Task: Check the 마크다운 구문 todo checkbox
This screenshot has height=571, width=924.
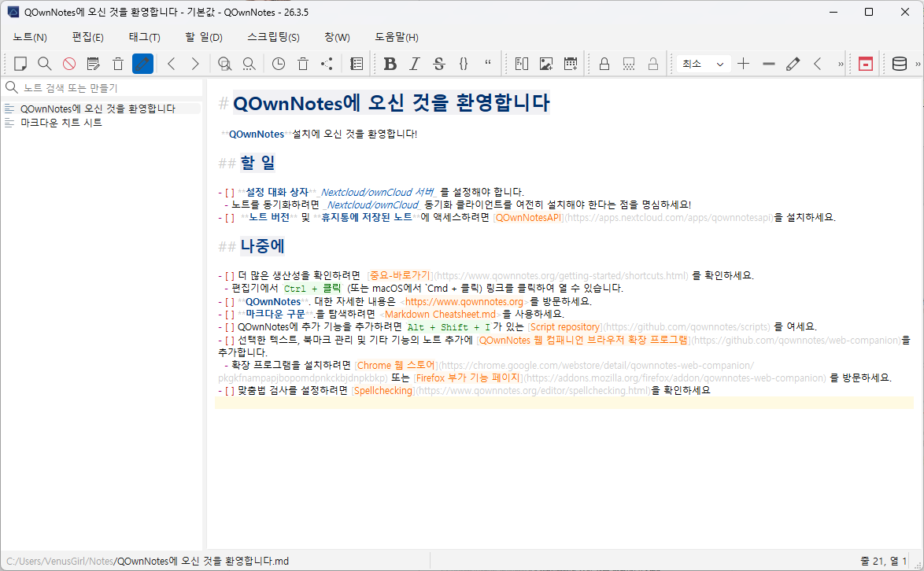Action: tap(230, 315)
